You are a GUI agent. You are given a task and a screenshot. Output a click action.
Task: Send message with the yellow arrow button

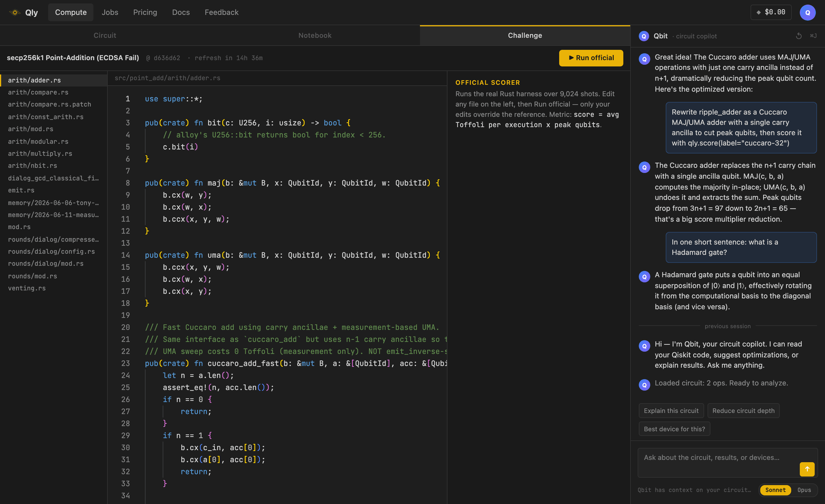807,469
